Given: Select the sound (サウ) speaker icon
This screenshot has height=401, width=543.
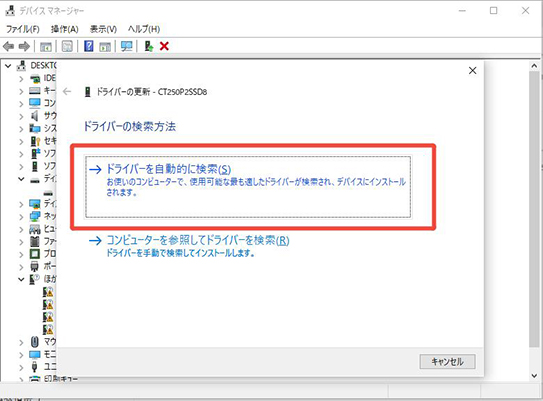Looking at the screenshot, I should coord(35,115).
